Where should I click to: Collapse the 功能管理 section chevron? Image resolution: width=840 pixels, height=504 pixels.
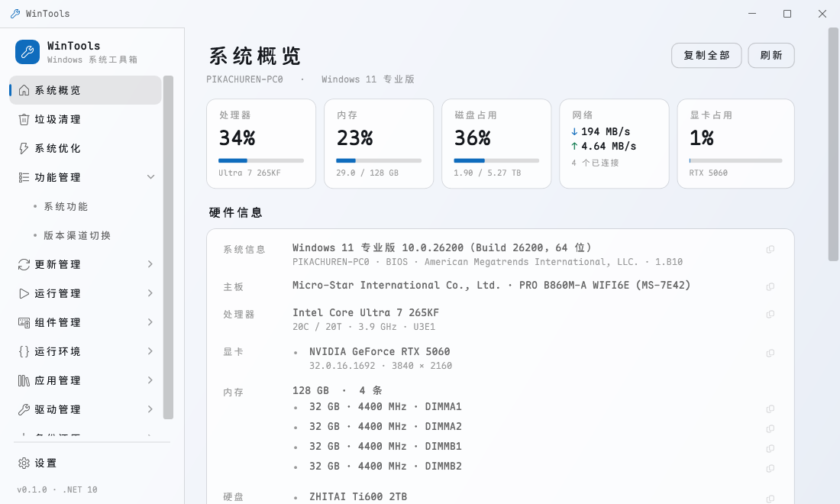tap(151, 176)
